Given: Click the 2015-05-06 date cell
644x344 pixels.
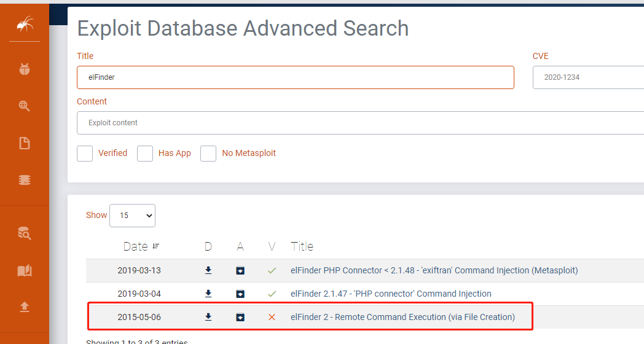Looking at the screenshot, I should coord(139,318).
